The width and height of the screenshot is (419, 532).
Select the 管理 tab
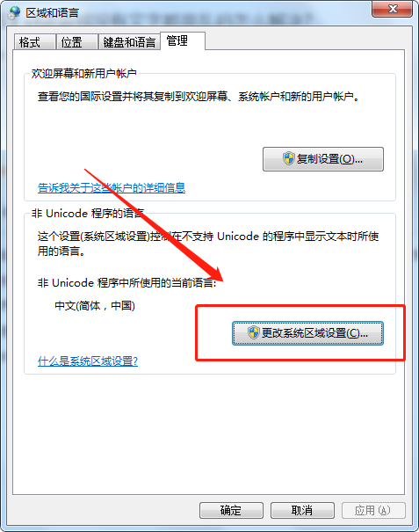click(x=183, y=41)
